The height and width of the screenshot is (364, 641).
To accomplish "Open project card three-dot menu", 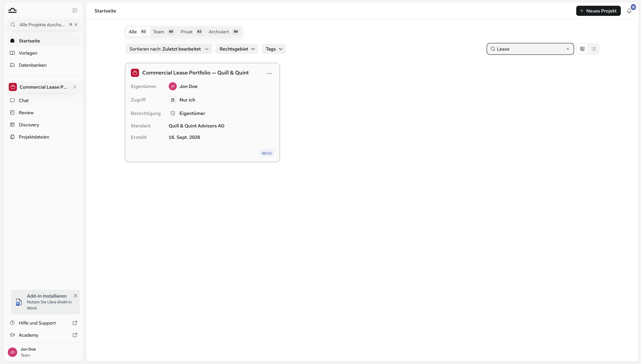I will click(269, 73).
